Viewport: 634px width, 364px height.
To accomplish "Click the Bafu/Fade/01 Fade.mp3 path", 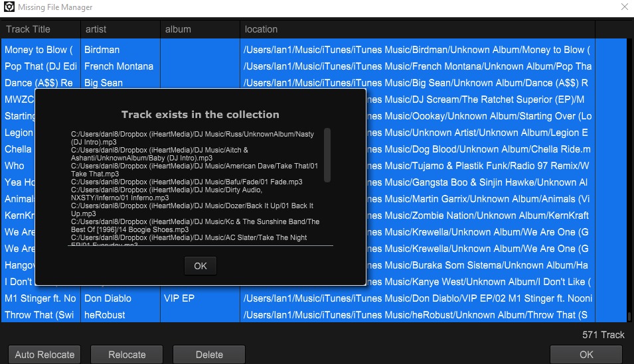I will click(187, 182).
